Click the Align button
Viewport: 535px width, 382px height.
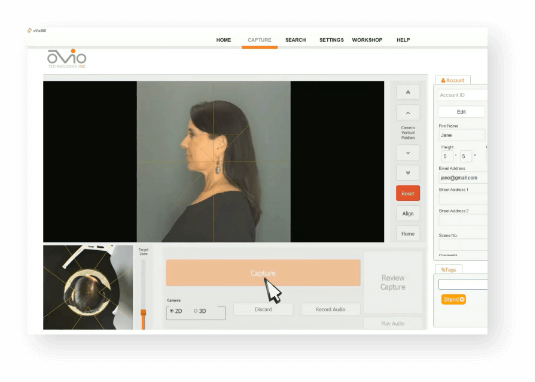point(408,214)
